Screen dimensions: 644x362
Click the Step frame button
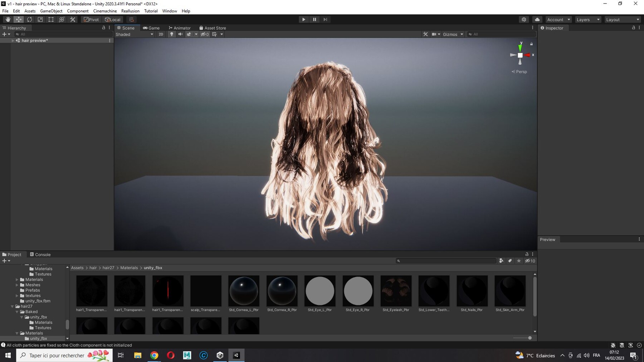coord(325,19)
